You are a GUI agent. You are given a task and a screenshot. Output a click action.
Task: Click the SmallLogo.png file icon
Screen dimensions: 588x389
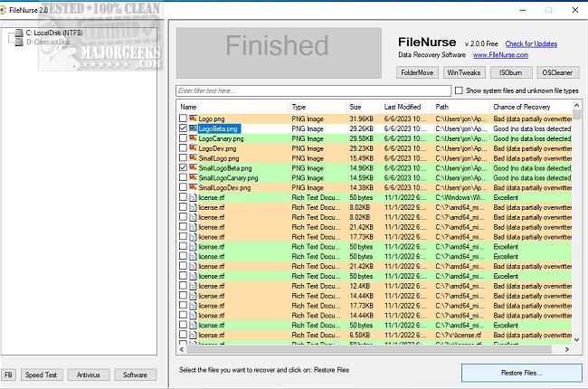193,158
